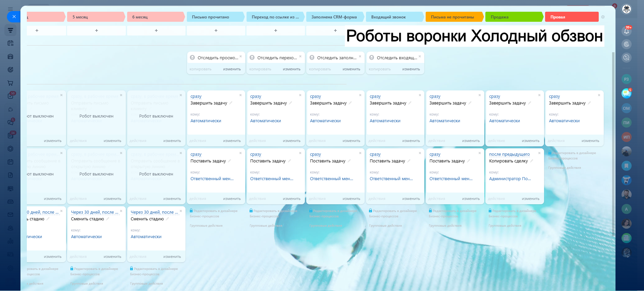Viewport: 644px width, 291px height.
Task: Click the vertical scrollbar of robots panel
Action: tap(613, 144)
